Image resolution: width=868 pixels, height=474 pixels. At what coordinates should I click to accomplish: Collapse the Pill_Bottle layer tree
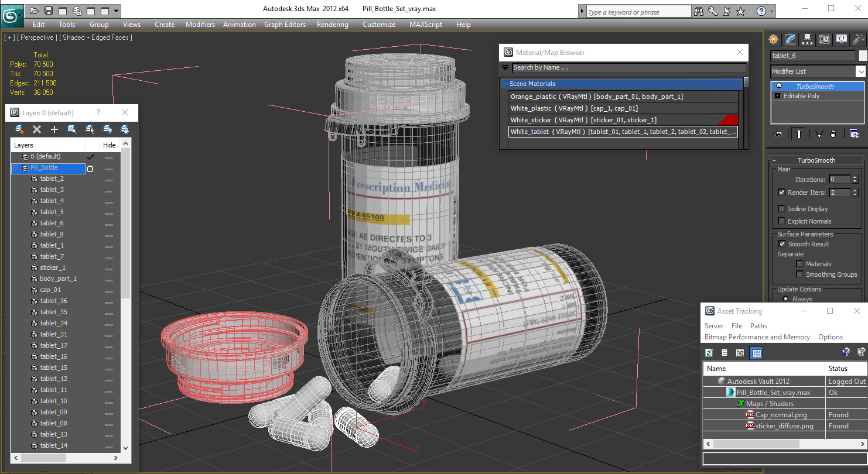[x=16, y=168]
